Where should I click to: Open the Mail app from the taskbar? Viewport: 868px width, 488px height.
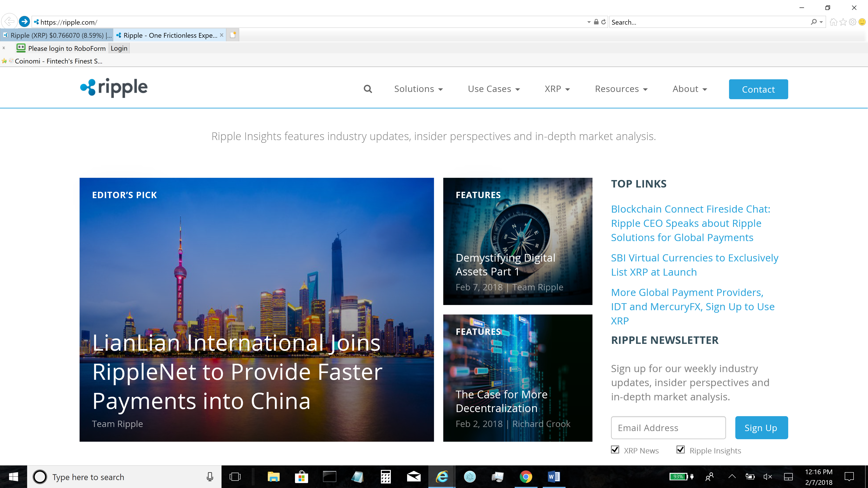pos(413,477)
